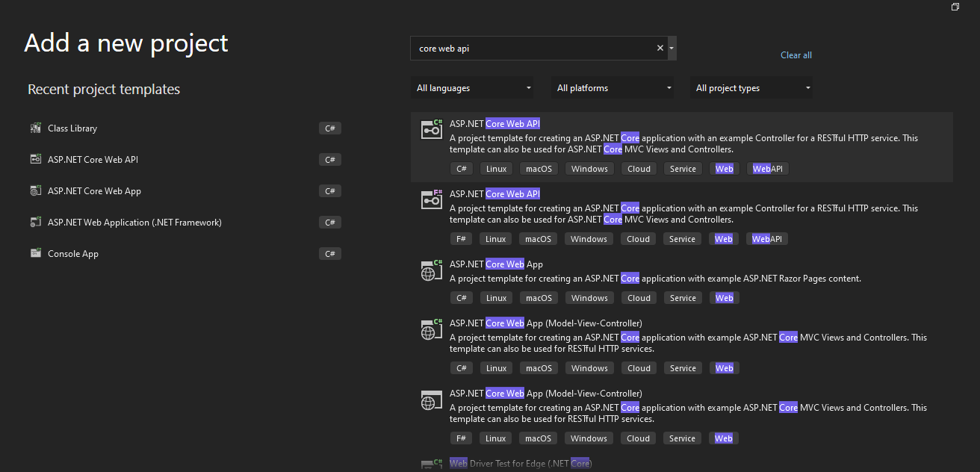Select the C# ASP.NET Core Web API result title
Image resolution: width=980 pixels, height=472 pixels.
[494, 124]
